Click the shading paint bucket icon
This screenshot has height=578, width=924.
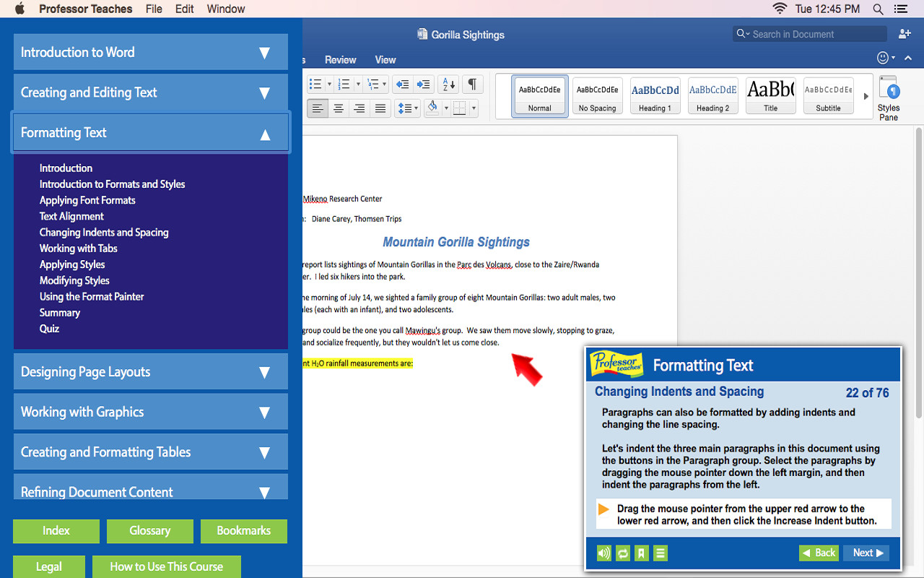click(432, 108)
